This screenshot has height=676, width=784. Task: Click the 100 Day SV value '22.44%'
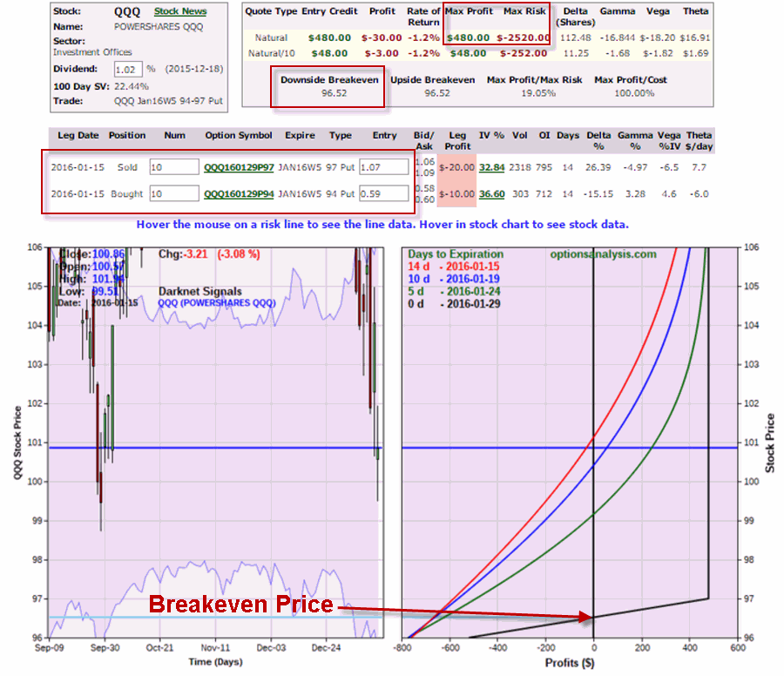click(x=131, y=86)
